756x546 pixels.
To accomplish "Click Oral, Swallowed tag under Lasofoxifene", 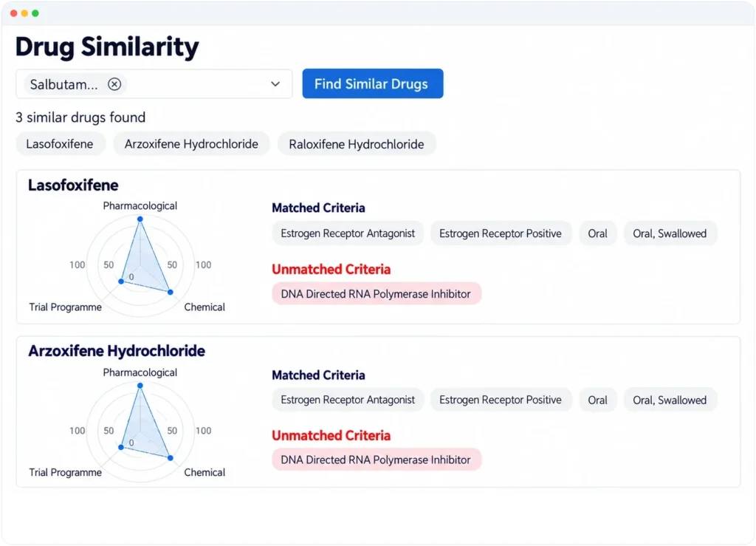I will point(670,233).
